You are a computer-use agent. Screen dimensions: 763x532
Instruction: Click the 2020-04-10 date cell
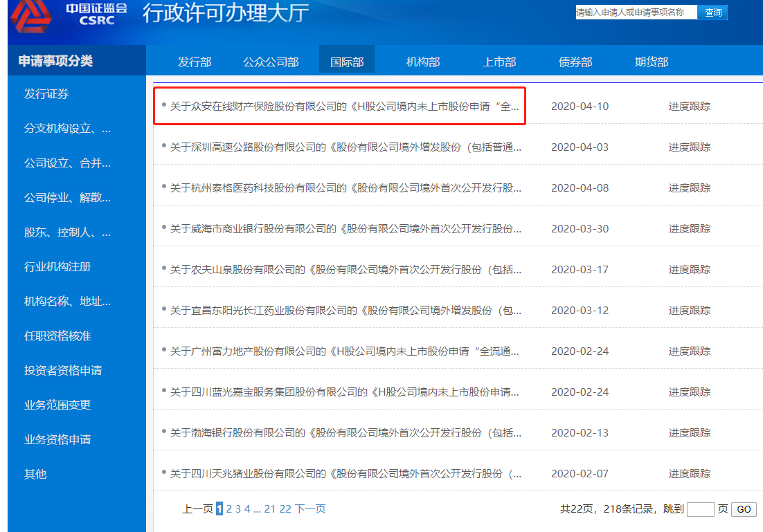click(x=580, y=107)
